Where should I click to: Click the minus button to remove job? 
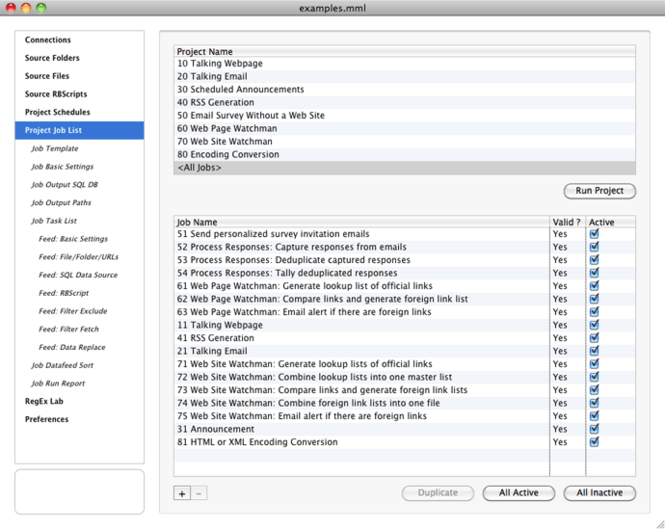pyautogui.click(x=199, y=493)
